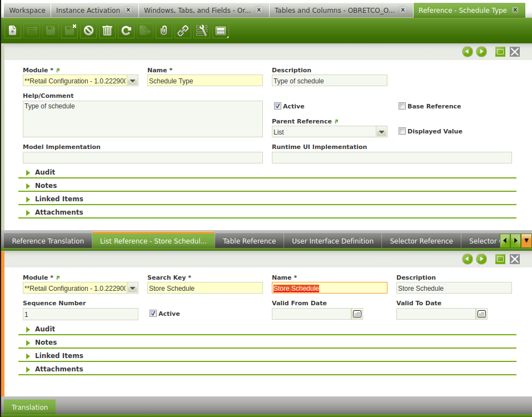Open attachments using the paperclip icon
Viewport: 532px width, 417px height.
(163, 31)
